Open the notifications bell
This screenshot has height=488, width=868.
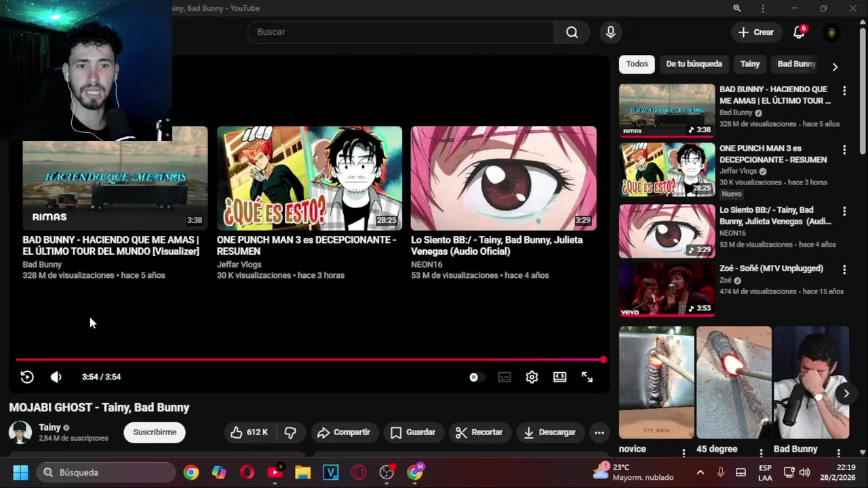click(799, 32)
